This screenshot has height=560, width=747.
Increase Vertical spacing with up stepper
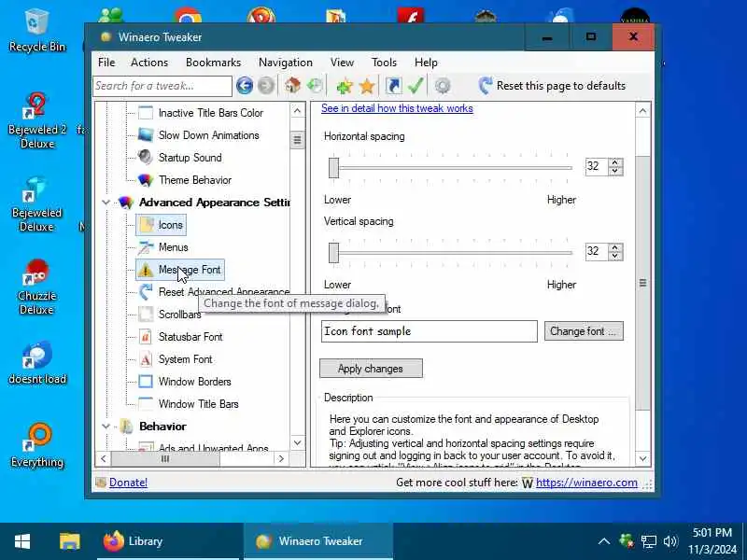tap(615, 247)
